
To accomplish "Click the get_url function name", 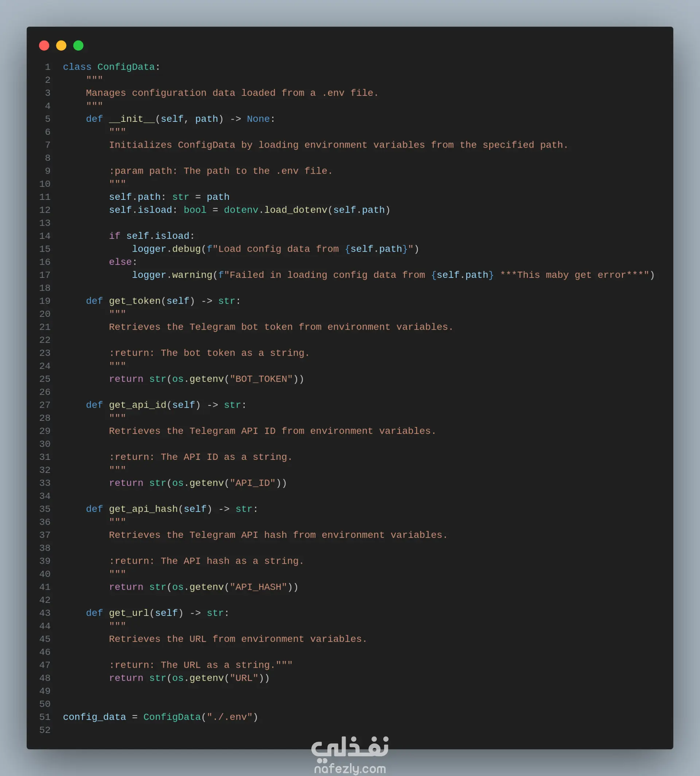I will (129, 613).
